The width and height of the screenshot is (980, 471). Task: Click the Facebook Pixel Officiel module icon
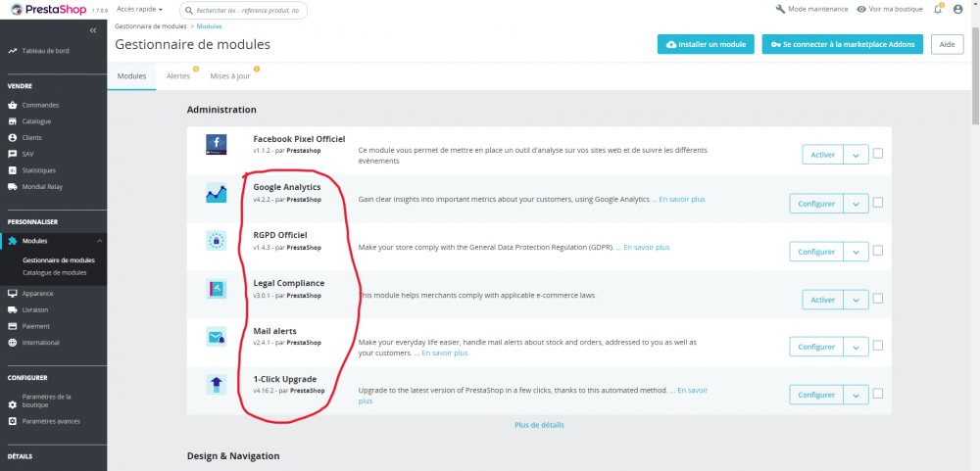217,144
